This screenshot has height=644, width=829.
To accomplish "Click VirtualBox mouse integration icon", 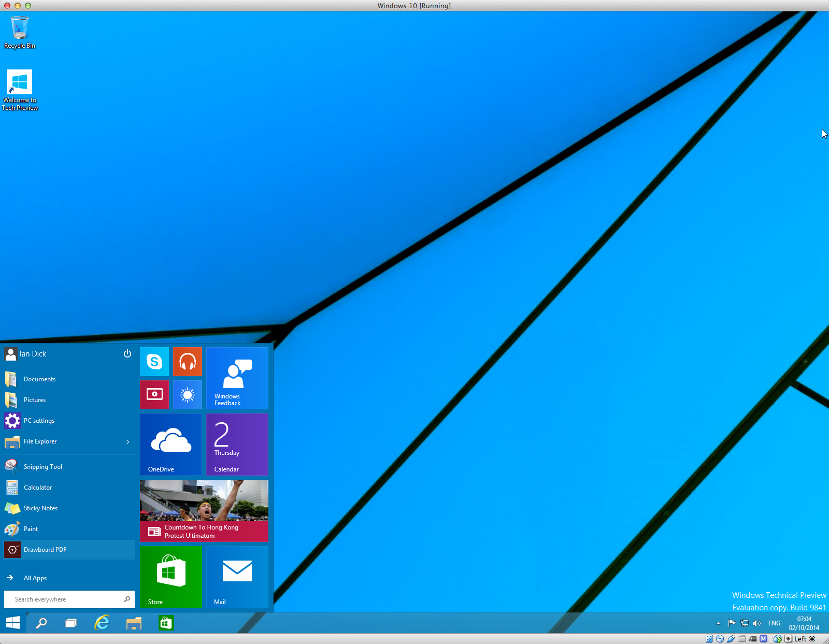I will [778, 639].
